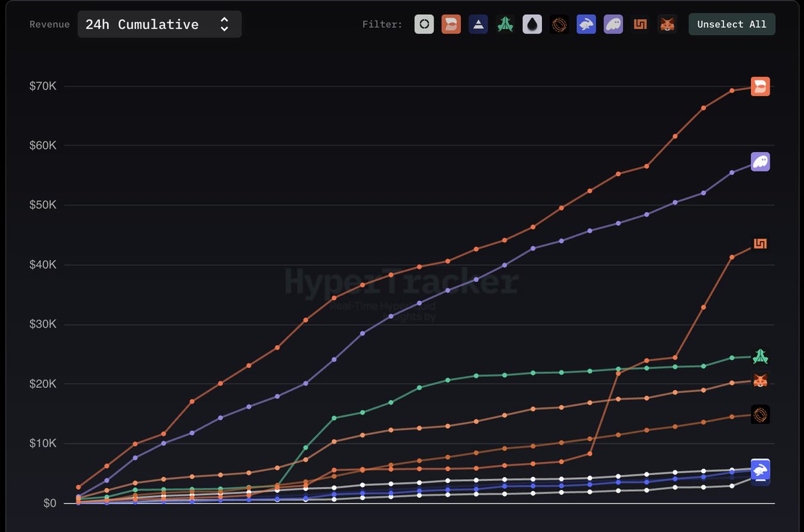Click the blue rabbit logo on the chart
804x532 pixels.
(x=760, y=471)
